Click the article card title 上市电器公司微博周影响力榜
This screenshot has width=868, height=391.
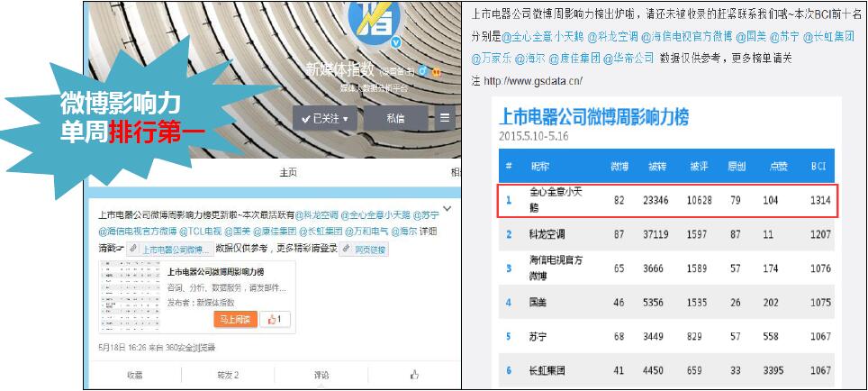[x=215, y=272]
